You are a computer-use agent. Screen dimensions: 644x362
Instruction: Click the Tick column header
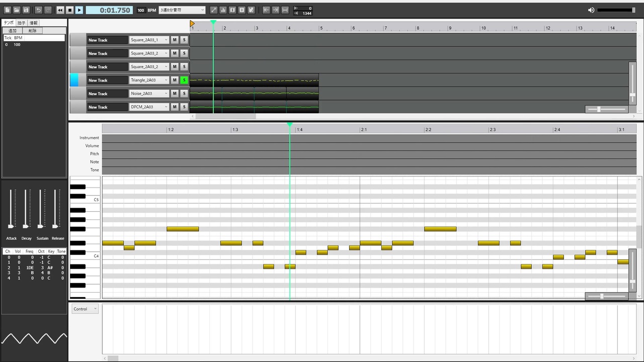8,38
